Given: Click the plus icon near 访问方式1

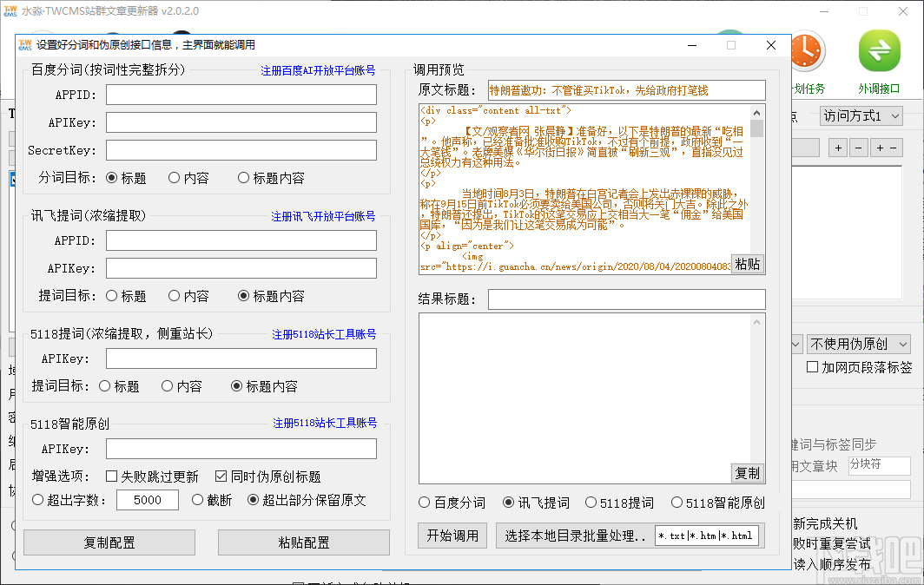Looking at the screenshot, I should [x=838, y=148].
